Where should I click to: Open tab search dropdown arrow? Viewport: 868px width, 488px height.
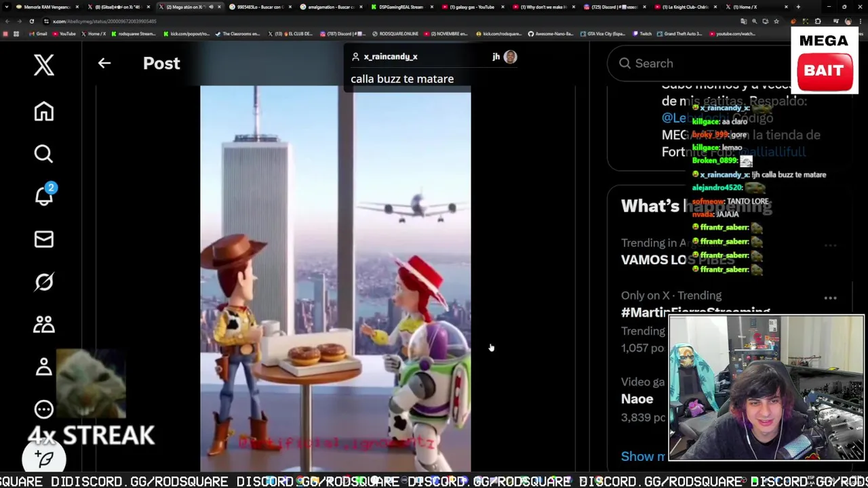pos(6,7)
